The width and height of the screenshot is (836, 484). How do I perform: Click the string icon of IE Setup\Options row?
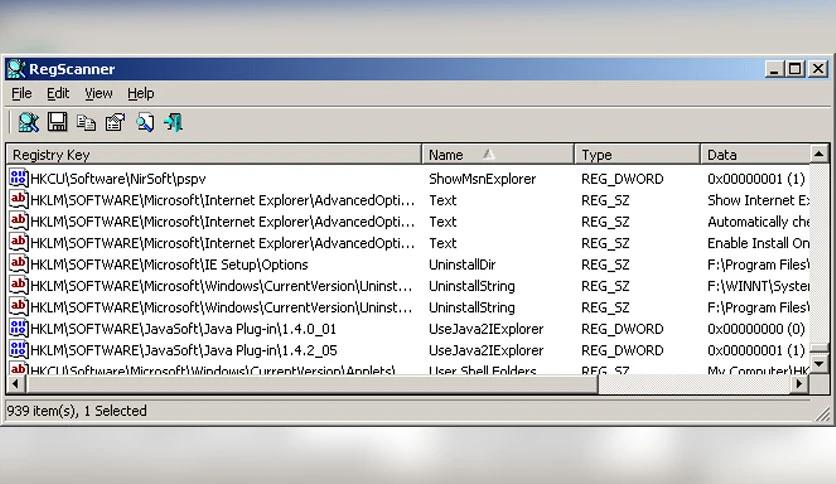coord(19,264)
